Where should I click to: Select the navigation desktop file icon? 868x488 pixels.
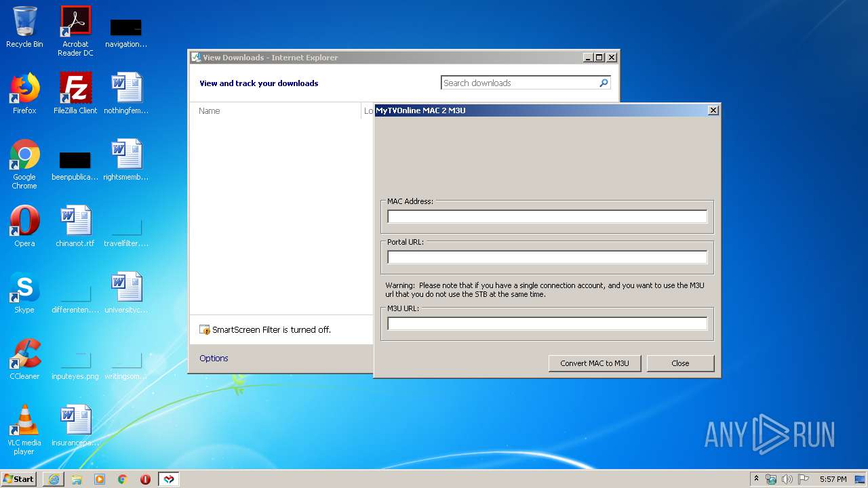[126, 32]
